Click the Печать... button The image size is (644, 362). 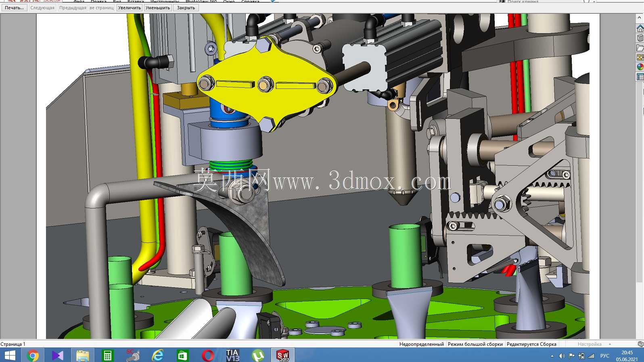click(14, 8)
